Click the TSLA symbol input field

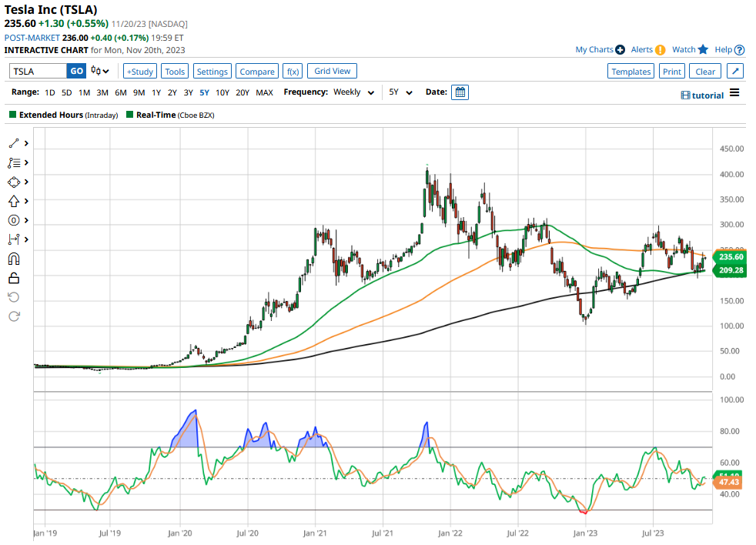pyautogui.click(x=38, y=72)
